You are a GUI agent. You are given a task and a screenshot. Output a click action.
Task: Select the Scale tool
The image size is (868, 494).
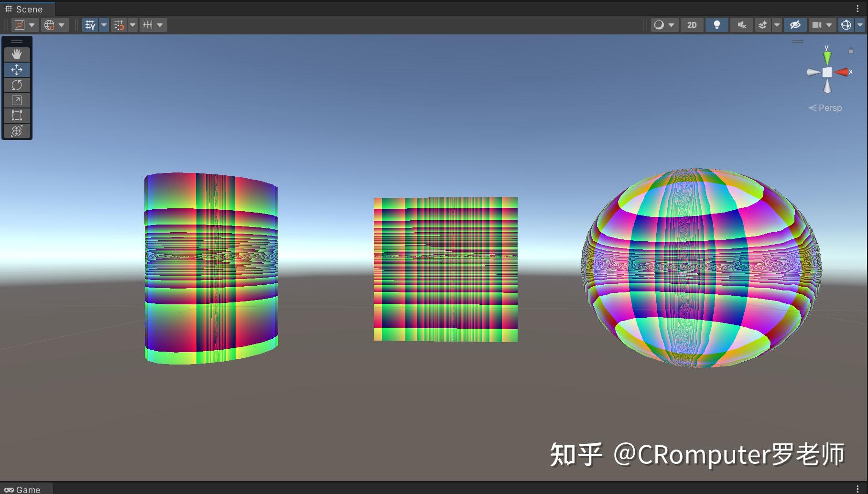pyautogui.click(x=17, y=100)
